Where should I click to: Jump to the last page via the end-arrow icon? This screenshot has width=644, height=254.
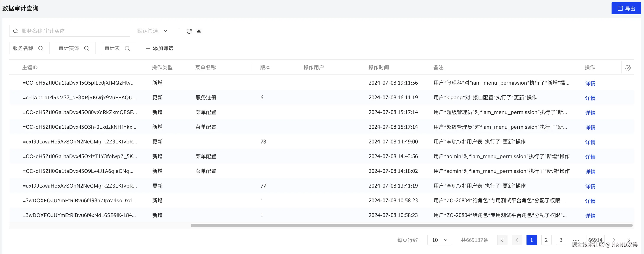coord(629,240)
